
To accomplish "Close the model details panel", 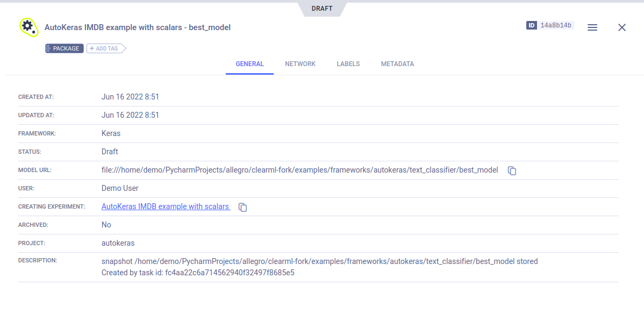I will click(622, 27).
